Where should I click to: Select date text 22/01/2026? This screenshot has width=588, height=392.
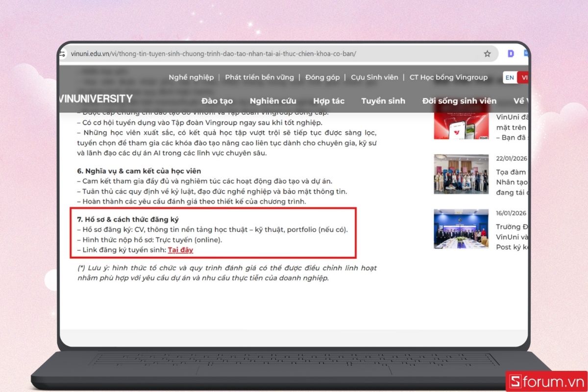click(511, 158)
